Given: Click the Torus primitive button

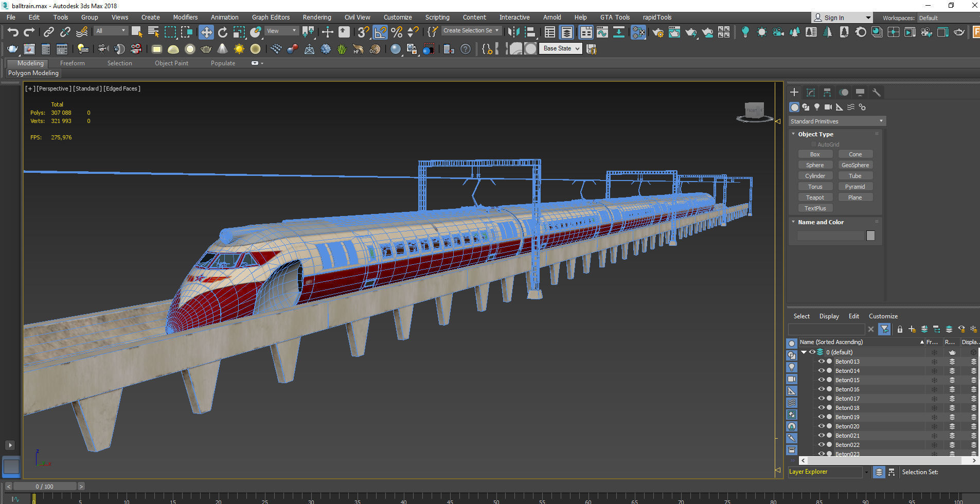Looking at the screenshot, I should pos(815,187).
